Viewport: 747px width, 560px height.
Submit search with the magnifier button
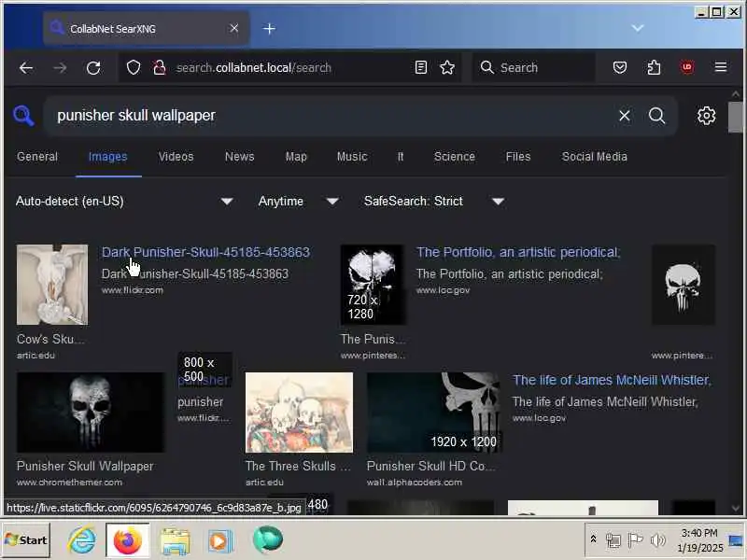click(x=656, y=115)
